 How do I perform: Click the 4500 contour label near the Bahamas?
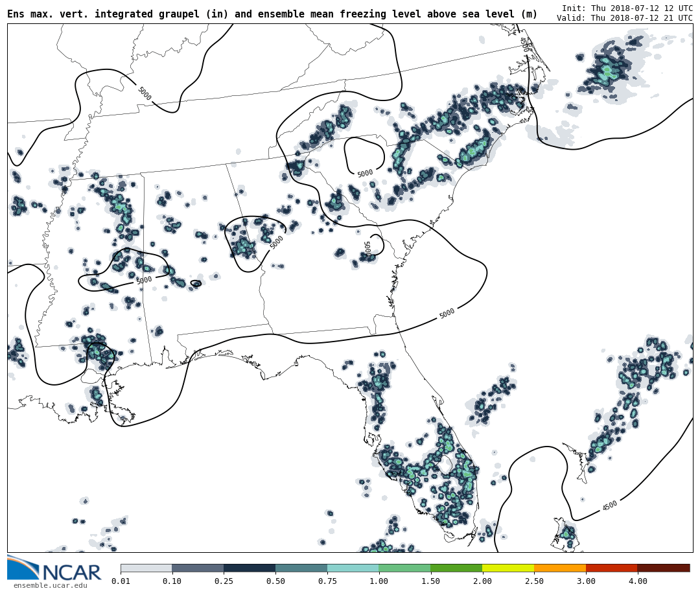609,506
